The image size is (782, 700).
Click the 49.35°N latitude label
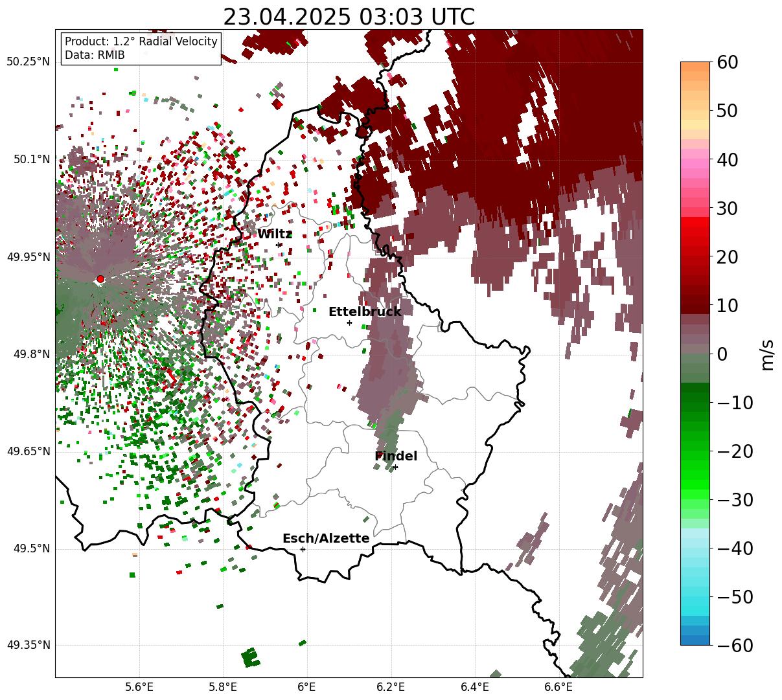pos(29,646)
